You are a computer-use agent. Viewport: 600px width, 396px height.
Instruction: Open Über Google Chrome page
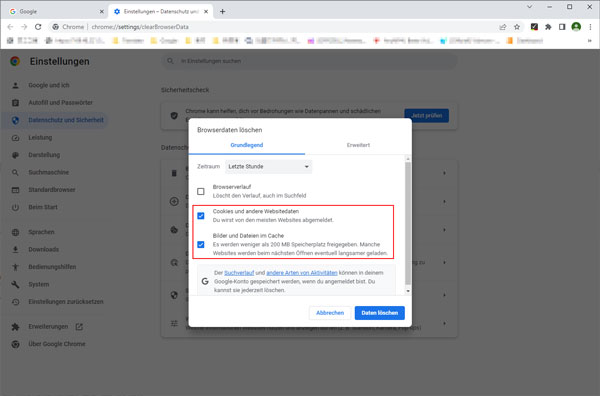click(x=57, y=344)
